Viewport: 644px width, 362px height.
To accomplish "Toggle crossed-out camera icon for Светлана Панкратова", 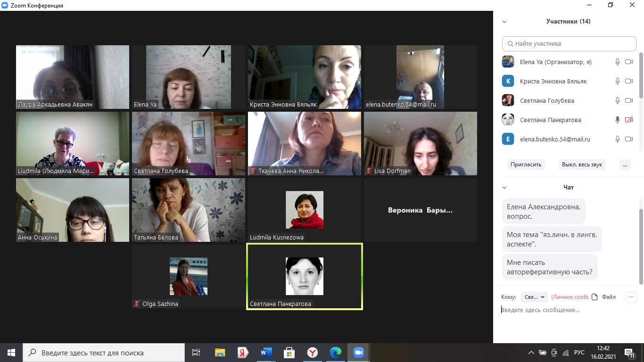I will (628, 120).
